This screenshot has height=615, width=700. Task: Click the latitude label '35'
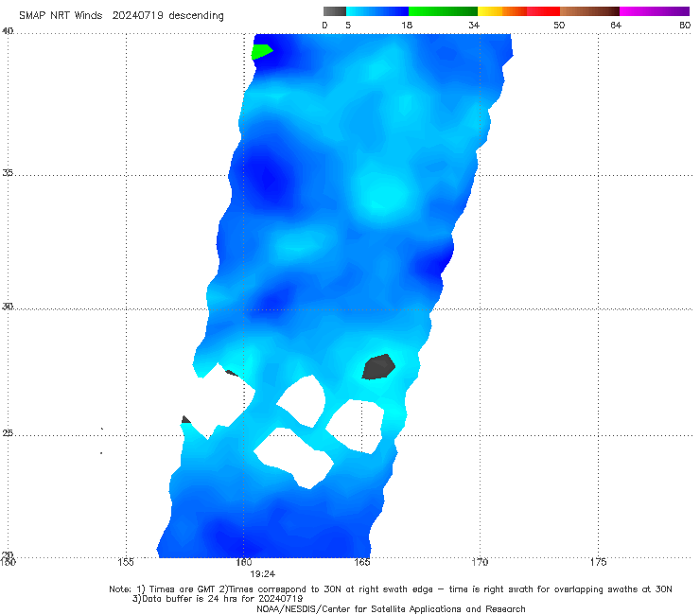pos(8,172)
